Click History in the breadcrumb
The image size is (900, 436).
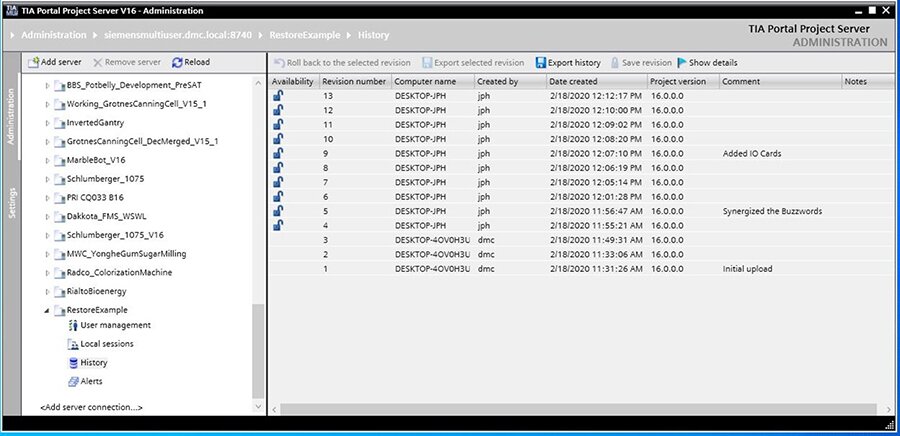(374, 35)
